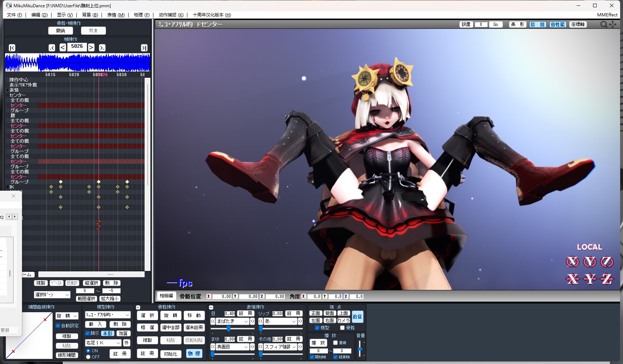Click the 撤销 undo button
623x364 pixels.
pos(60,31)
